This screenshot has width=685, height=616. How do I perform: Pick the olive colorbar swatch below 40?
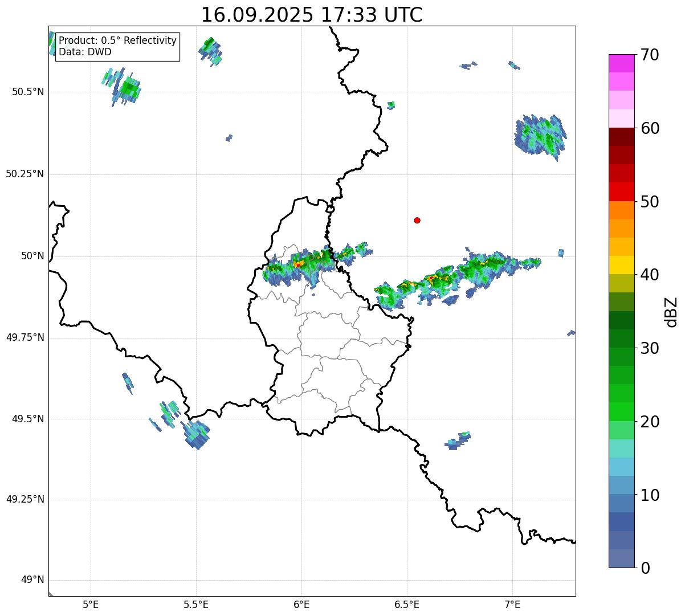click(621, 283)
